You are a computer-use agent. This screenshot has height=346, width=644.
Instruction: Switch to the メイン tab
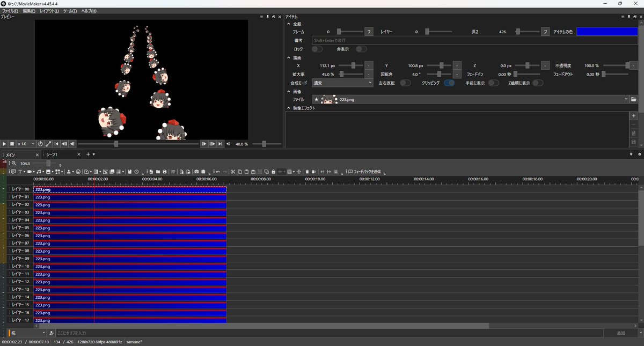pos(20,154)
